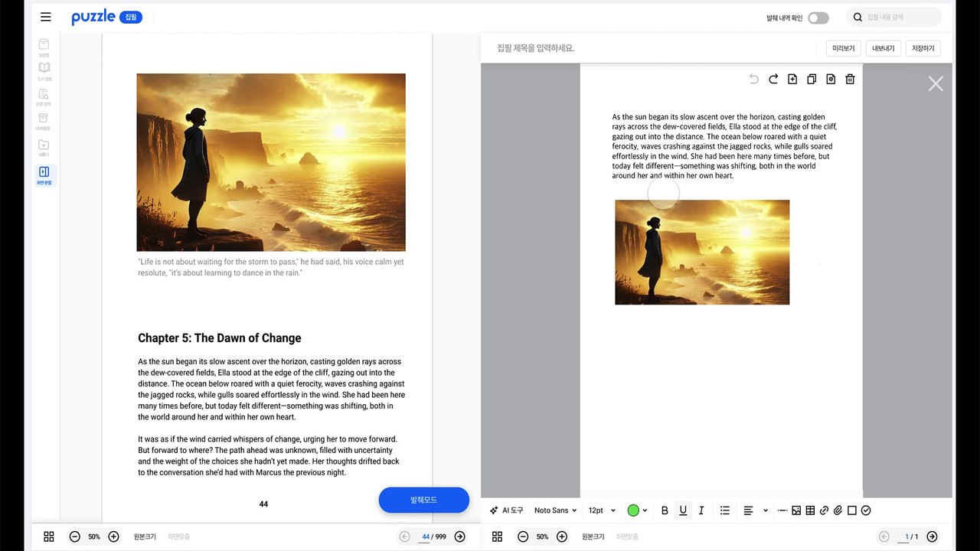This screenshot has width=980, height=551.
Task: Click the blue 발췌모드 button
Action: [x=424, y=500]
